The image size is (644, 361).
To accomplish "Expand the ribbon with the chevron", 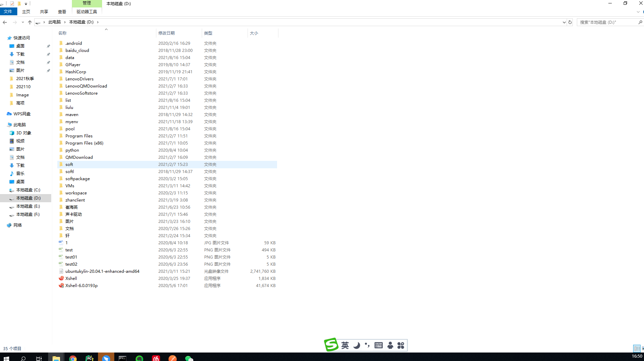I will click(x=638, y=12).
